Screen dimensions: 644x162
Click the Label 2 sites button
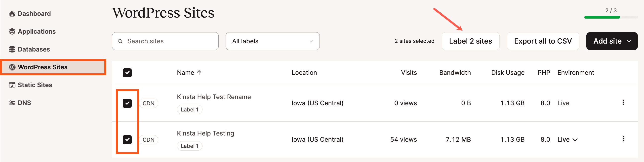[x=470, y=41]
